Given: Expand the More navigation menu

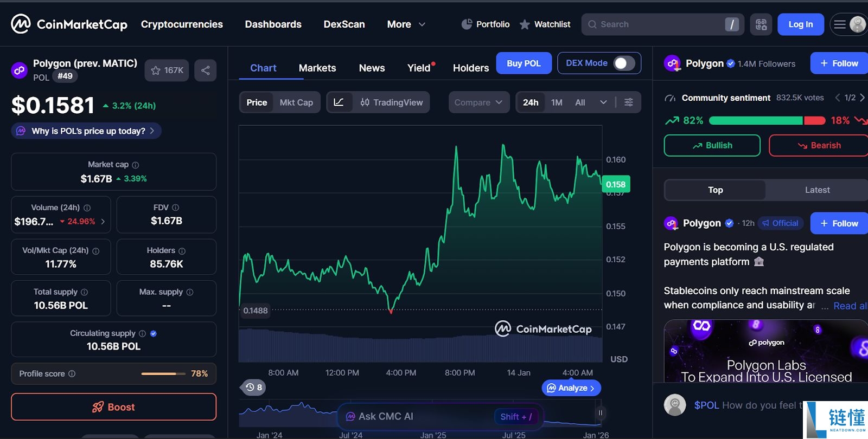Looking at the screenshot, I should [406, 24].
